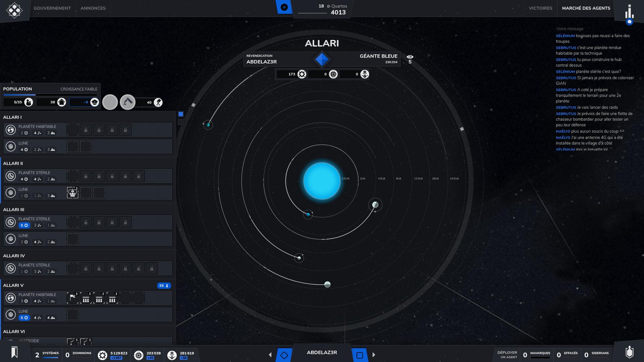Toggle the blue square view button right of ABDELAZ3R

point(360,355)
